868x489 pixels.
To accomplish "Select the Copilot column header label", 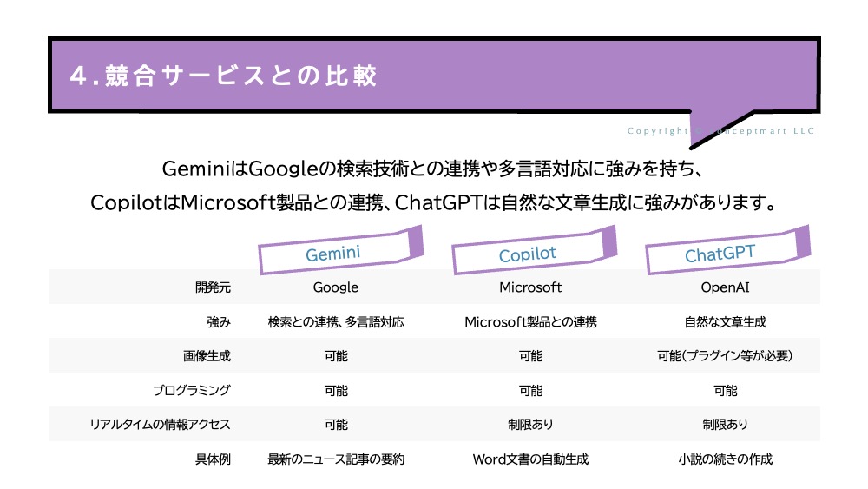I will (528, 254).
